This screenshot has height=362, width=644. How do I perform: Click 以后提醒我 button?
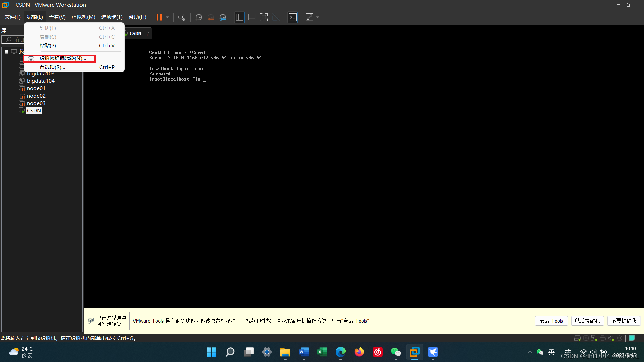(587, 321)
